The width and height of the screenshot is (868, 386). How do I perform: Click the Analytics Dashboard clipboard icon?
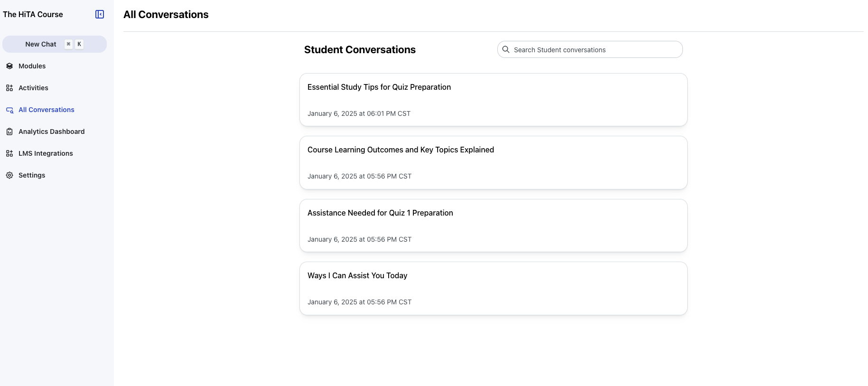coord(9,132)
